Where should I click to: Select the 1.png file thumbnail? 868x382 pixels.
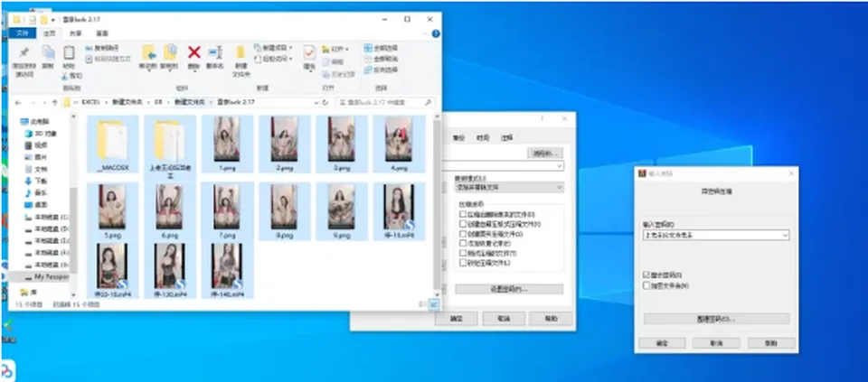(226, 144)
